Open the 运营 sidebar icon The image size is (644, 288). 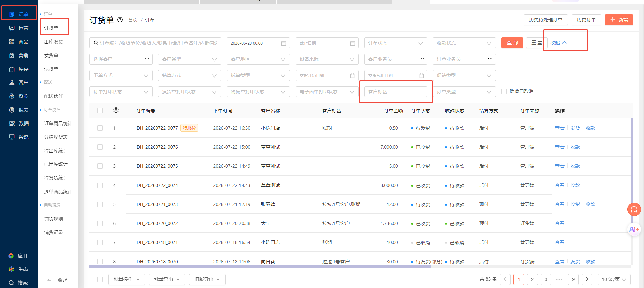pos(12,28)
